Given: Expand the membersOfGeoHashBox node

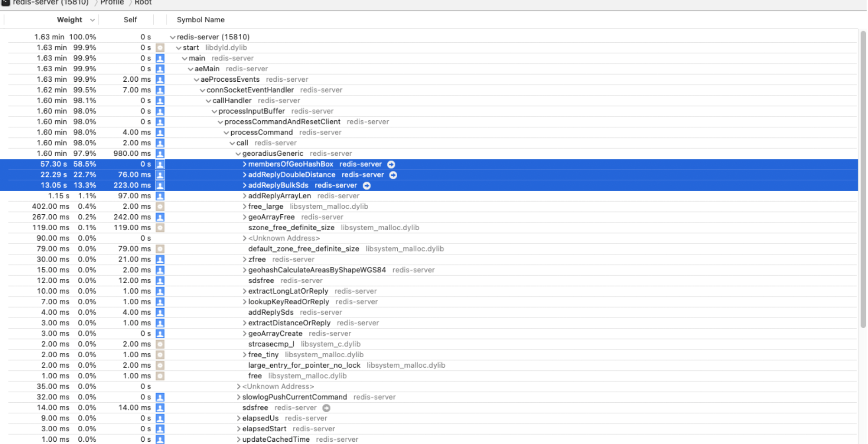Looking at the screenshot, I should coord(244,164).
